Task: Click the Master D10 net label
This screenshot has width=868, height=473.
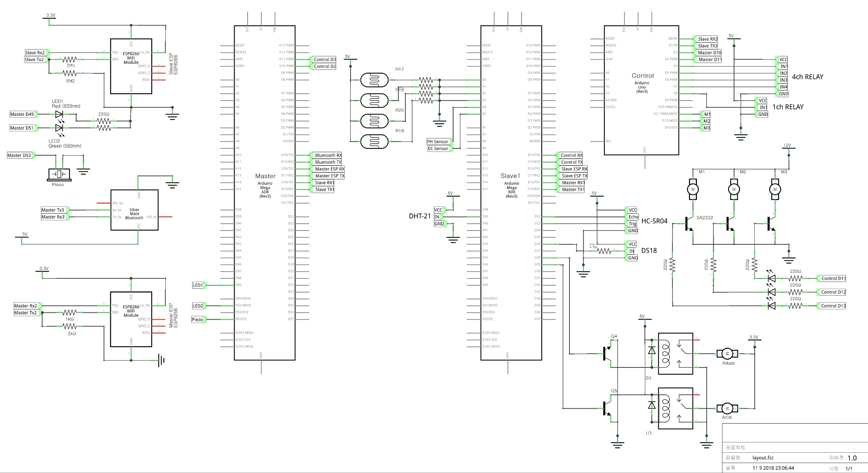Action: 707,53
